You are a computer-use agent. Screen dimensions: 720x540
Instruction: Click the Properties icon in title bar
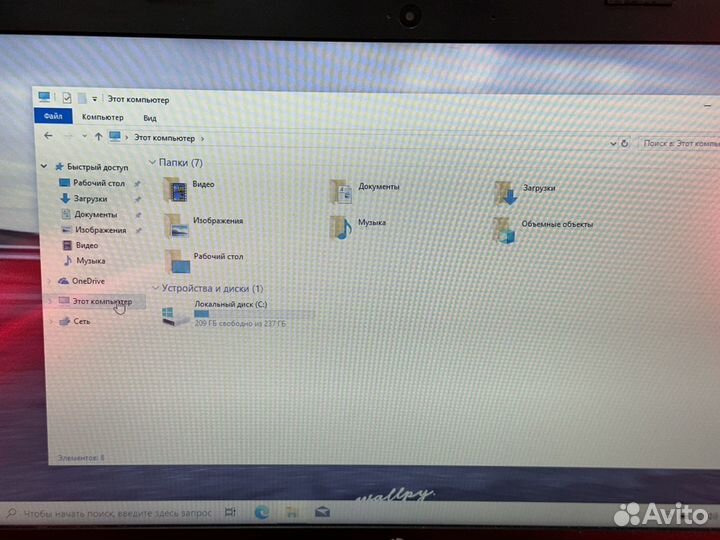(67, 98)
